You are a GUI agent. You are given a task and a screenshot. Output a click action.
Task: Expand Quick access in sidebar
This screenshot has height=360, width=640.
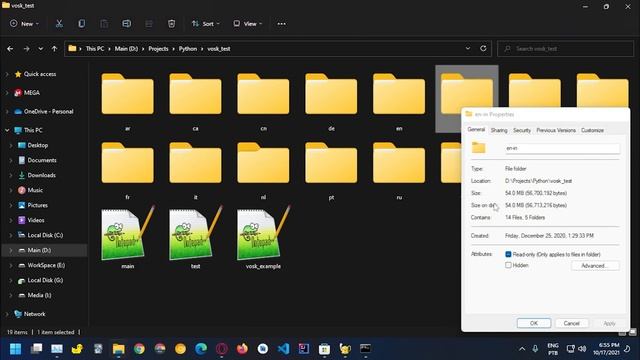(7, 74)
